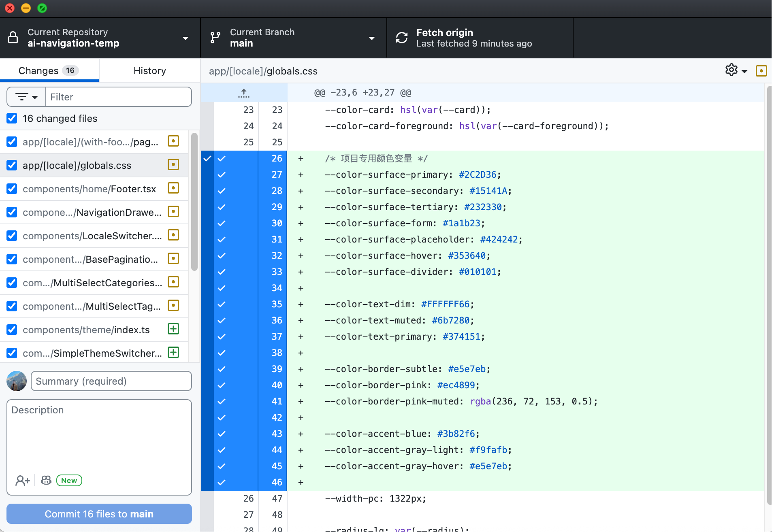
Task: Click the Copilot generate message icon
Action: [x=46, y=480]
